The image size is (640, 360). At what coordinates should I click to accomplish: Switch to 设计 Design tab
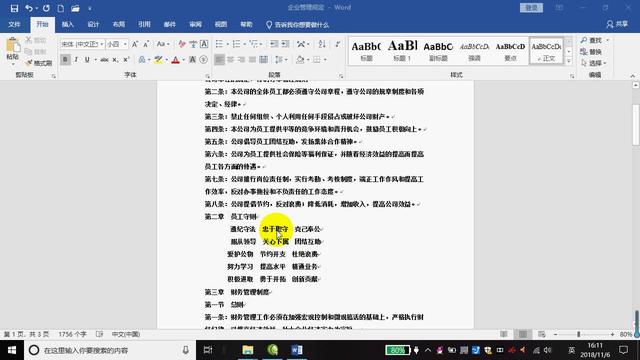93,24
